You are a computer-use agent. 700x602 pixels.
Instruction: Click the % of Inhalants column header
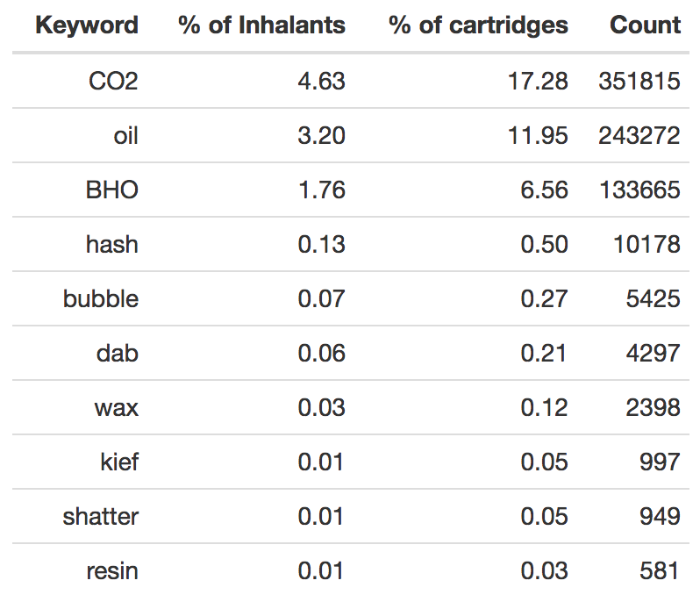pyautogui.click(x=261, y=25)
